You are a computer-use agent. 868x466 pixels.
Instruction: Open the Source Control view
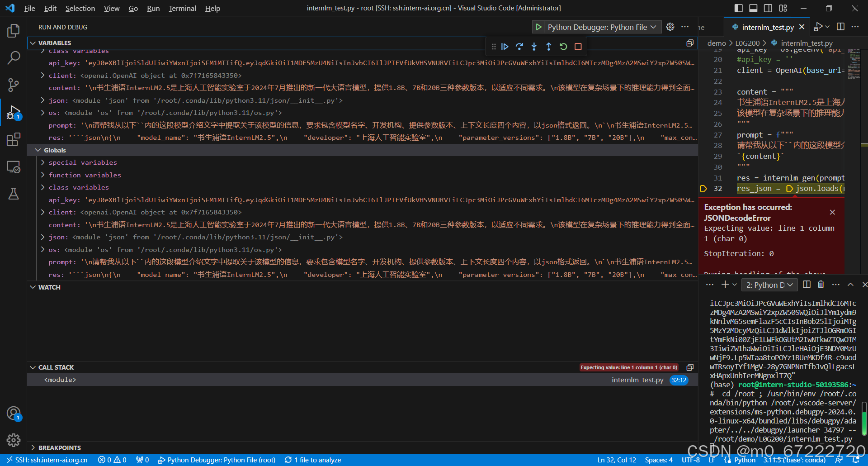point(14,85)
